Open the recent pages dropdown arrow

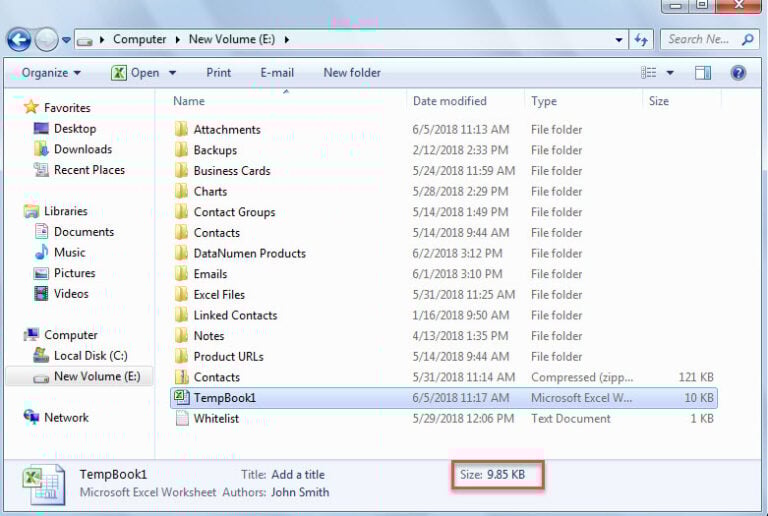[x=66, y=40]
